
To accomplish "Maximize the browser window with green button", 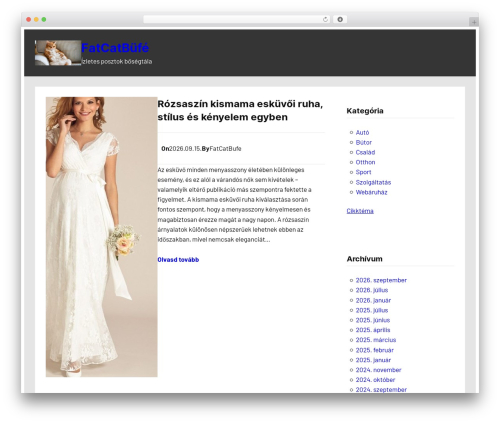I will point(44,20).
